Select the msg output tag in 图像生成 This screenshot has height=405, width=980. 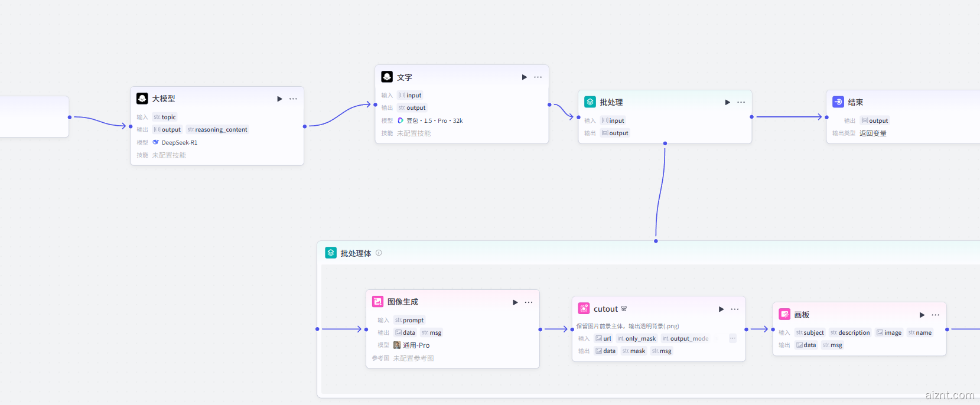point(431,332)
